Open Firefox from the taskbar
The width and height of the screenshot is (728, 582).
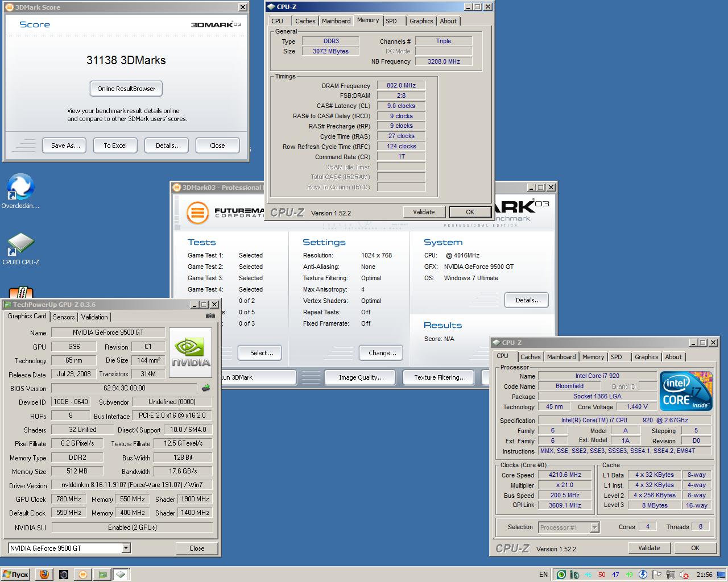tap(44, 575)
